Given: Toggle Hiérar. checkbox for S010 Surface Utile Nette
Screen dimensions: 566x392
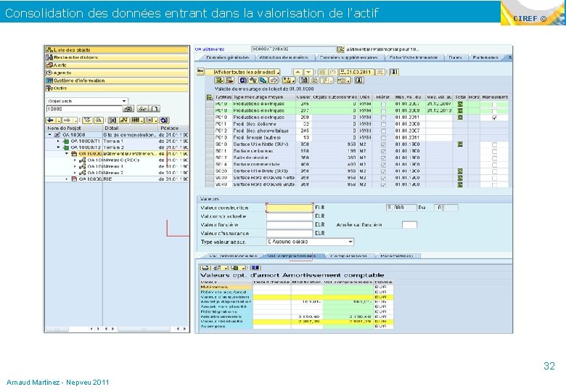Looking at the screenshot, I should (x=383, y=144).
